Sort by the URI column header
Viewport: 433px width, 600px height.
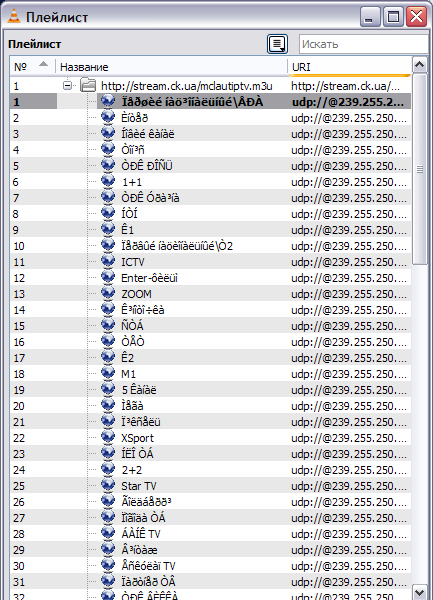tap(349, 67)
